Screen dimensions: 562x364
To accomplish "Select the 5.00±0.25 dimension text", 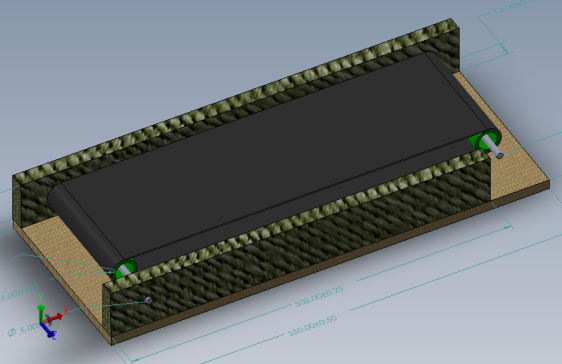I will [19, 292].
